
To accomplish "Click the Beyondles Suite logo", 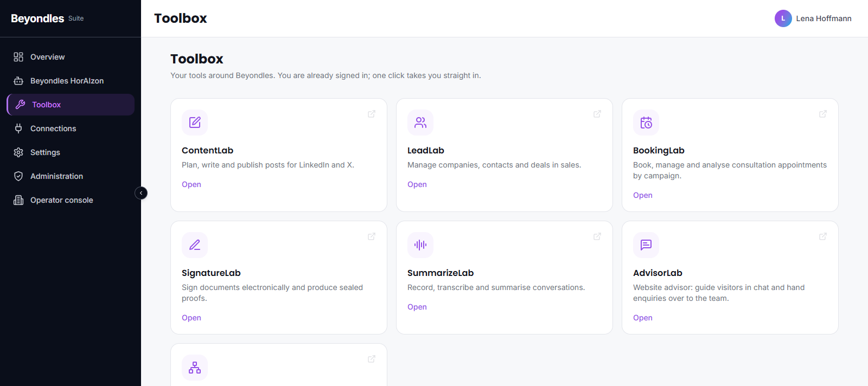I will (x=47, y=18).
